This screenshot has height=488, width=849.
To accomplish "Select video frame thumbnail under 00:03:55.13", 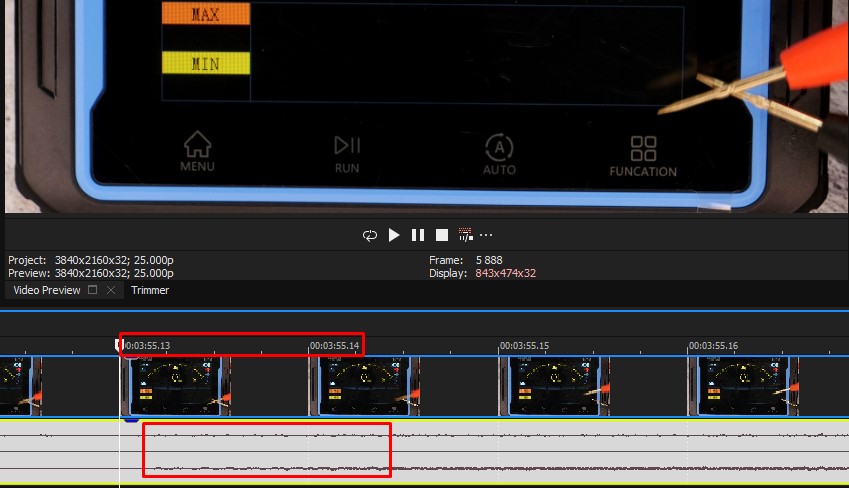I will coord(176,386).
